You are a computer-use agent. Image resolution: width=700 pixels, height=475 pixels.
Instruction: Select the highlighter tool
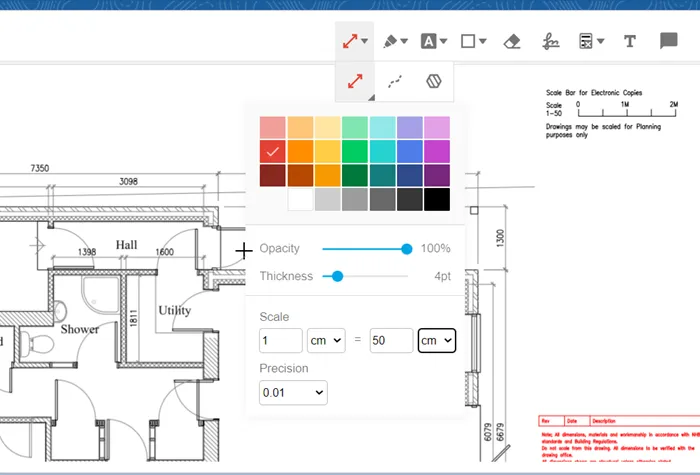(390, 42)
